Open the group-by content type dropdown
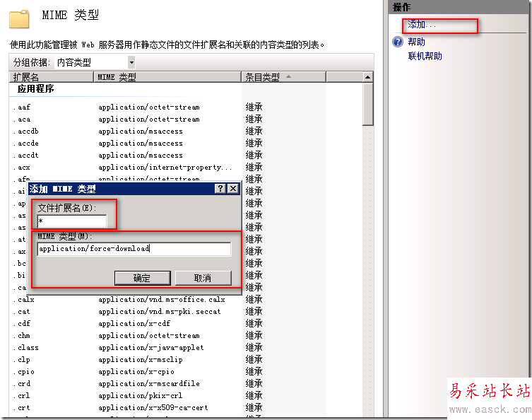 point(131,62)
